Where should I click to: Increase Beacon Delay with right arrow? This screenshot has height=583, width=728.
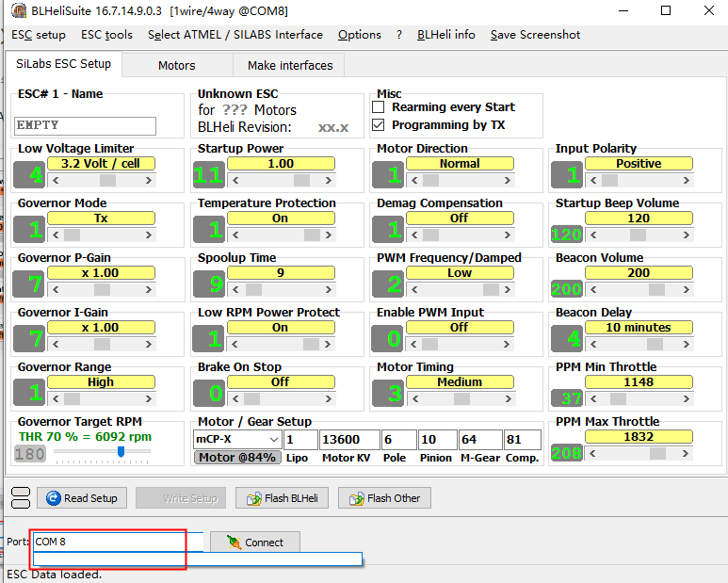[x=687, y=344]
